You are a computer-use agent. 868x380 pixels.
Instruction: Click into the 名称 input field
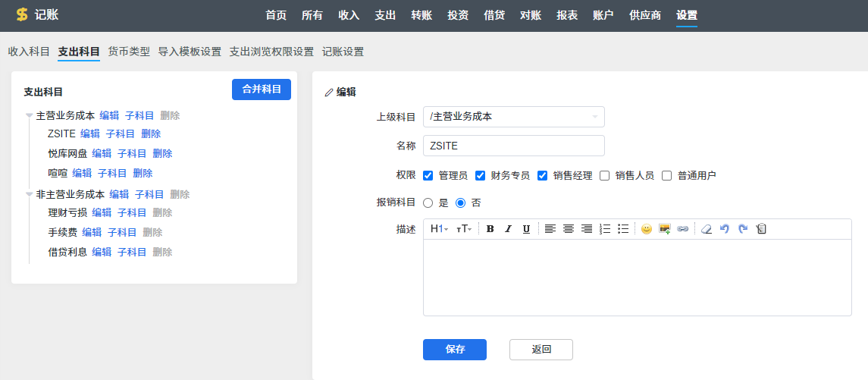point(513,146)
